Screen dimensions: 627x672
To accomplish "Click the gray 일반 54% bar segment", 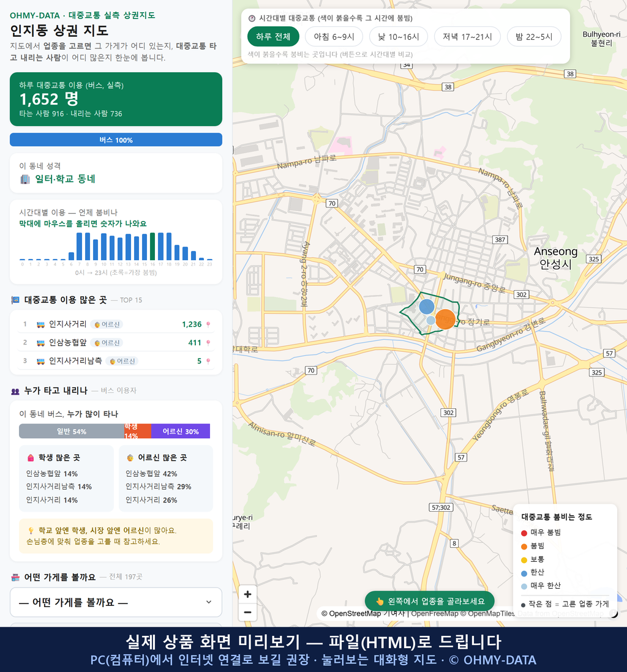I will pos(72,431).
